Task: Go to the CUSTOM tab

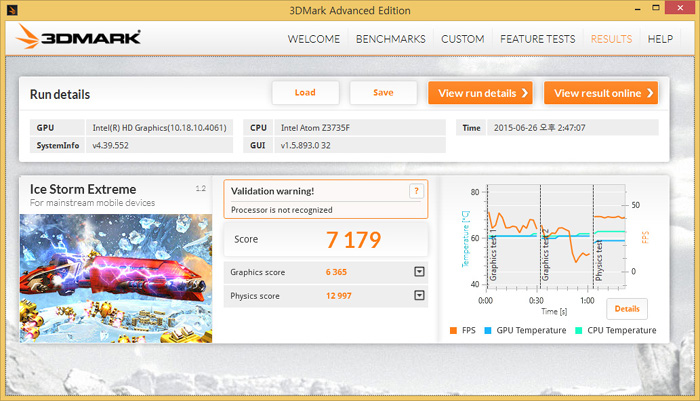Action: pyautogui.click(x=462, y=39)
